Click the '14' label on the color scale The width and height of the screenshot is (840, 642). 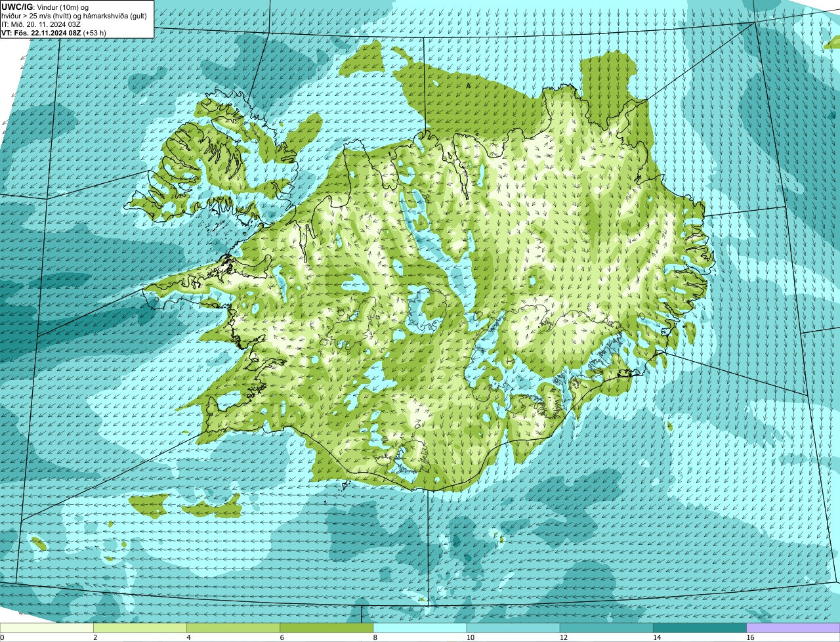coord(656,637)
